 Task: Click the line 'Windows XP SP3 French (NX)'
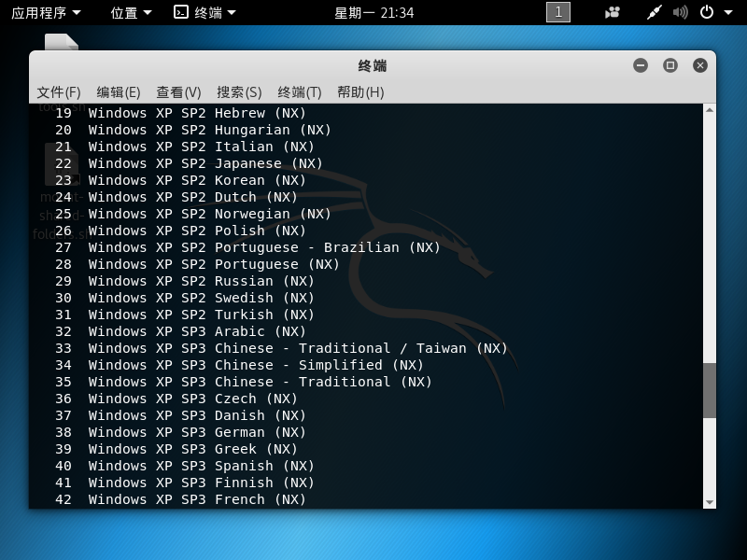pos(197,499)
